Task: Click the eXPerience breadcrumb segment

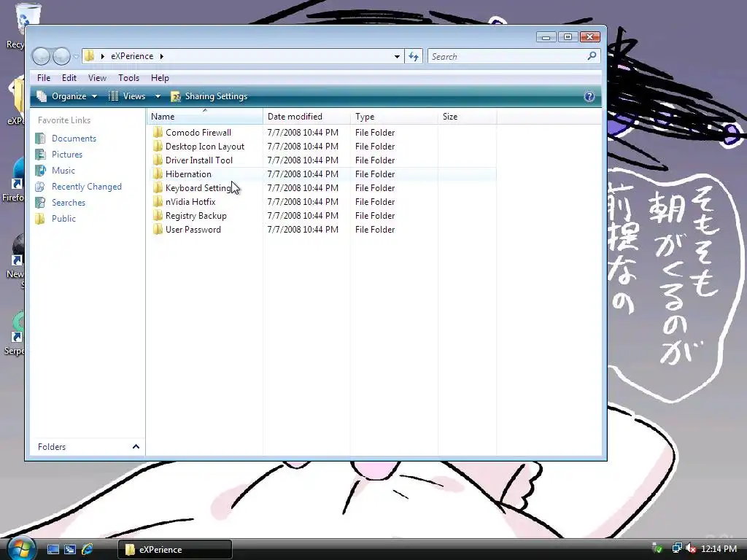Action: [x=132, y=56]
